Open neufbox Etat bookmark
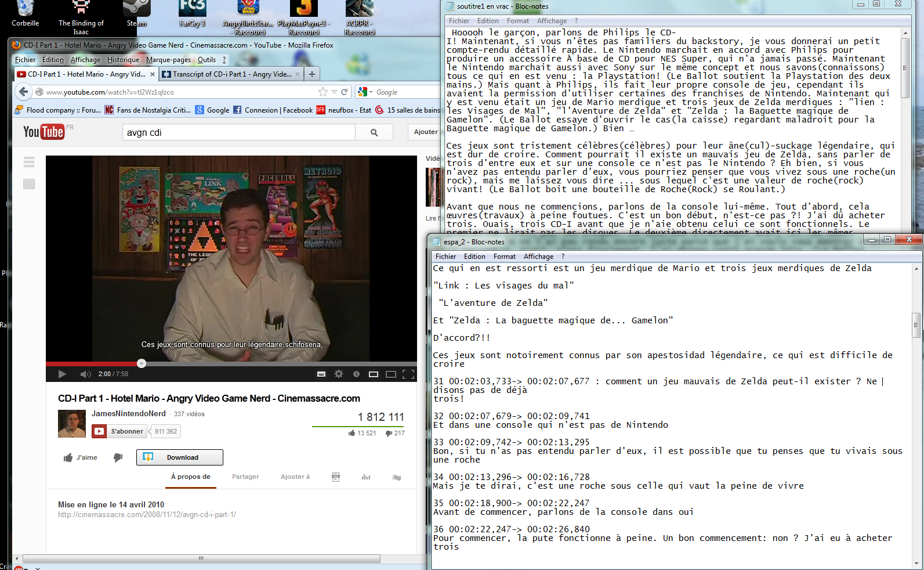Viewport: 924px width, 570px height. pos(344,110)
